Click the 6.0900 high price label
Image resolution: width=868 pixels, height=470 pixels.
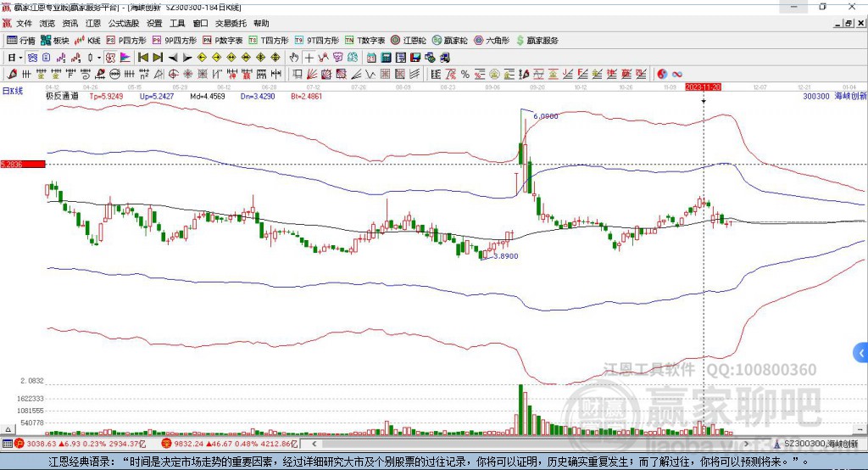[x=546, y=116]
